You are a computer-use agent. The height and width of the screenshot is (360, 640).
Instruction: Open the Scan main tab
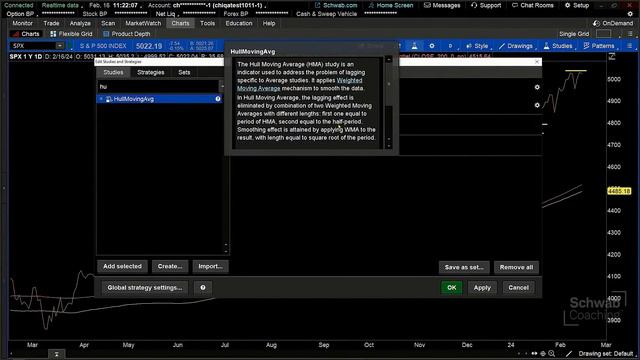108,23
